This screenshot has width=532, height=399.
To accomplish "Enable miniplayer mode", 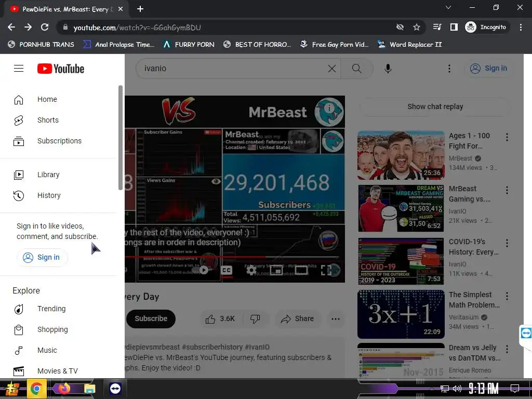I will coord(276,270).
